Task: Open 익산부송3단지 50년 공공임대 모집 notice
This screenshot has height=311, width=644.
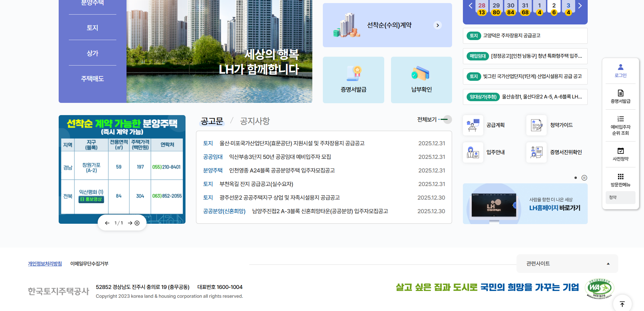Action: pos(280,157)
